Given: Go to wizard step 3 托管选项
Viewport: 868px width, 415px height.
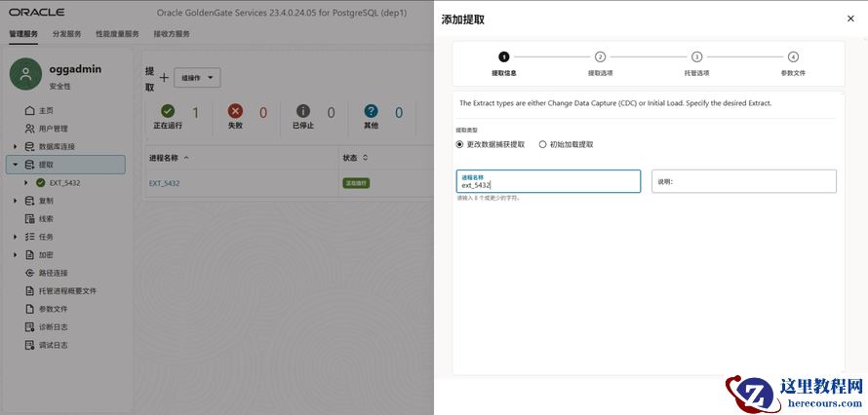Looking at the screenshot, I should (697, 57).
